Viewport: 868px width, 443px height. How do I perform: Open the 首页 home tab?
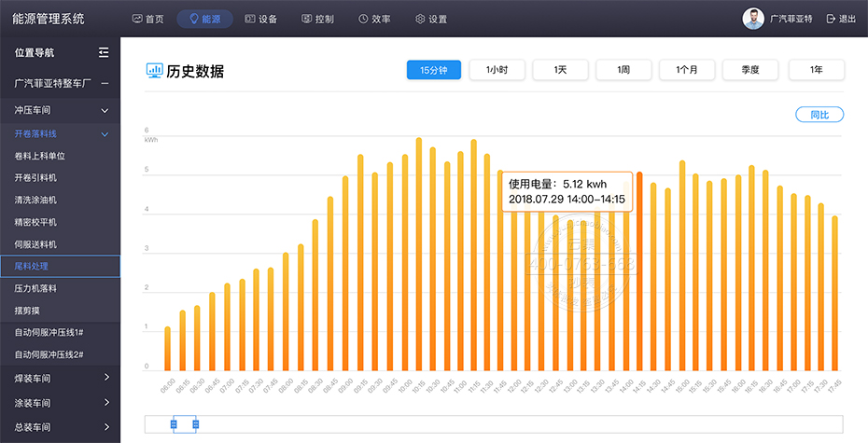pos(147,19)
